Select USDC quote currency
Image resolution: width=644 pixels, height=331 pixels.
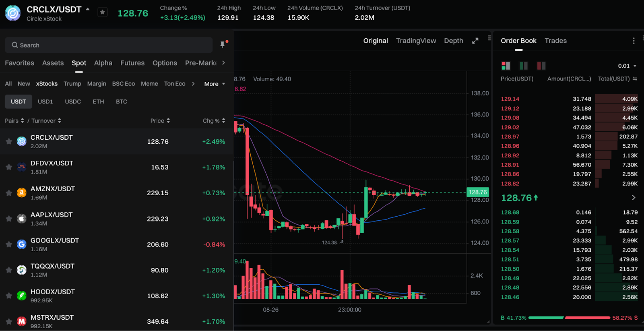click(x=73, y=101)
